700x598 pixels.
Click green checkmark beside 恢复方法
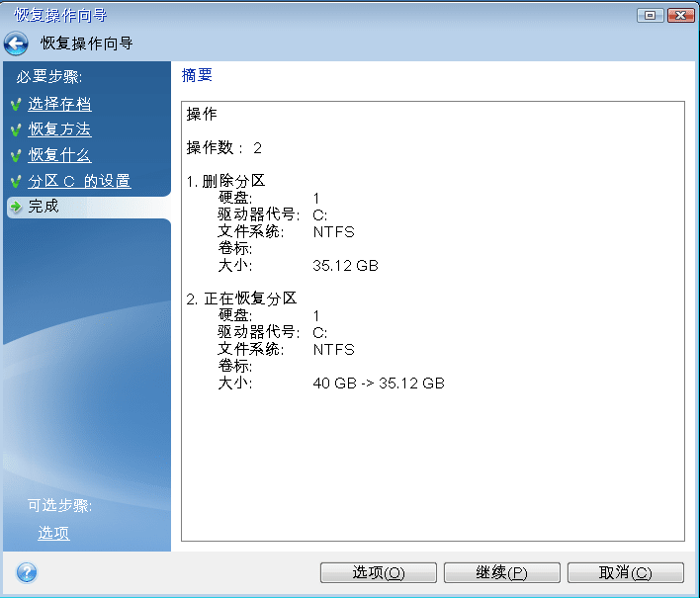tap(16, 129)
